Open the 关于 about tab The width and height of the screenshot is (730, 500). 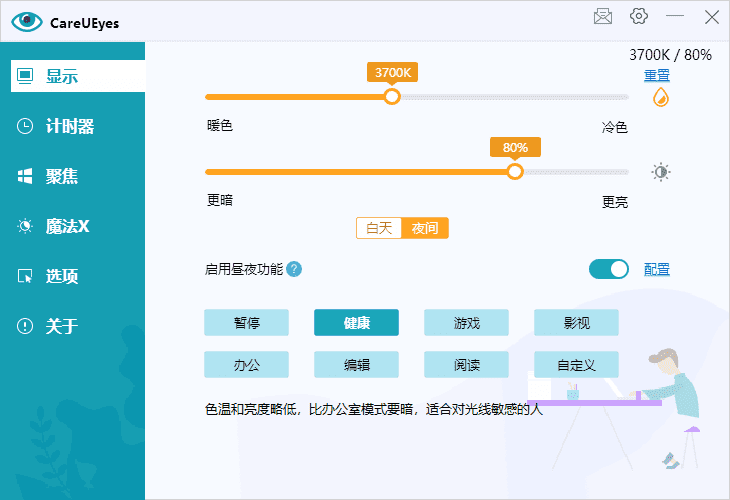click(62, 326)
